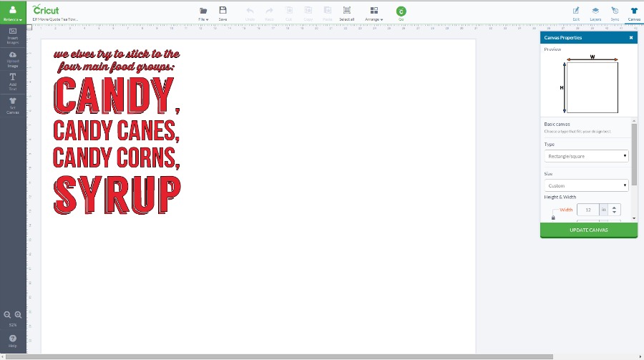Click the ruler origin corner box
Screen dimensions: 644x360
29,27
